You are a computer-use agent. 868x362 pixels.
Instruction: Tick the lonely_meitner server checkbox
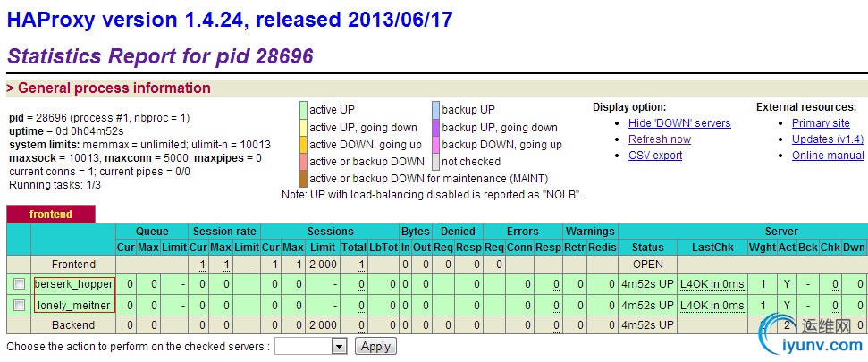point(20,305)
